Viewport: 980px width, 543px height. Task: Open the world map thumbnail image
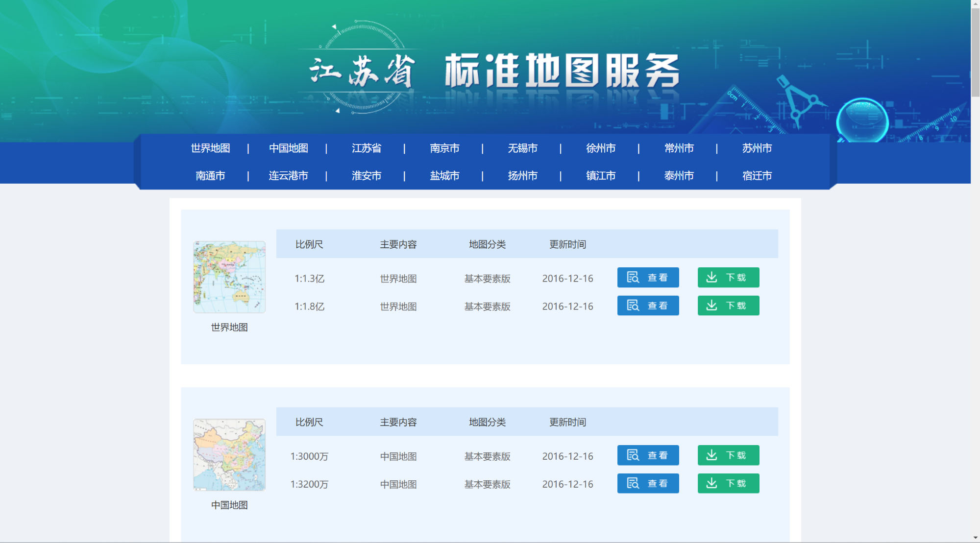point(229,277)
